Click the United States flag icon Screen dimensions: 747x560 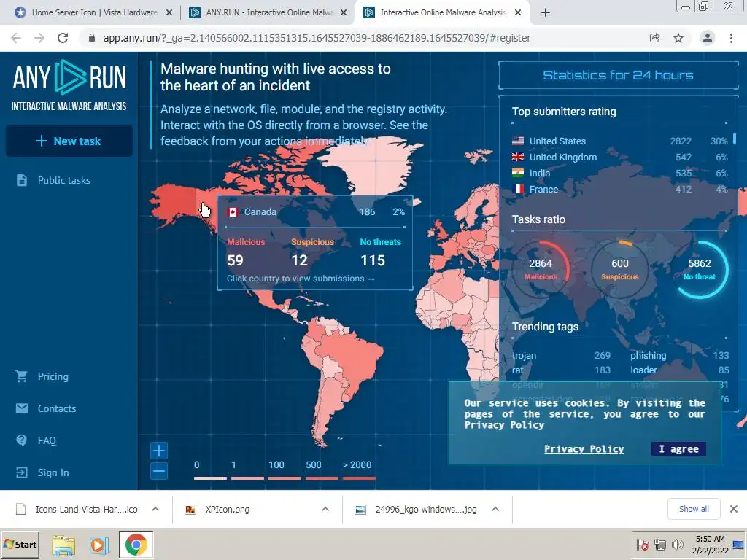point(518,141)
